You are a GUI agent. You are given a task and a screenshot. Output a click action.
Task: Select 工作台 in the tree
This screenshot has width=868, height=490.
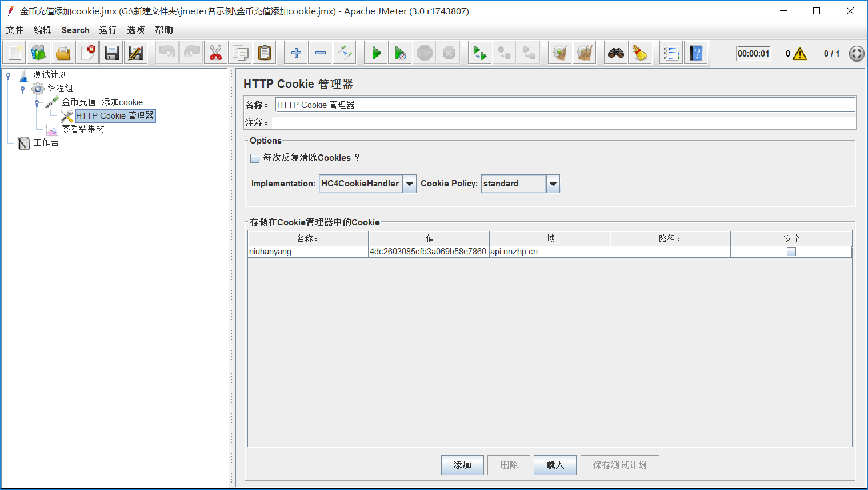coord(46,142)
